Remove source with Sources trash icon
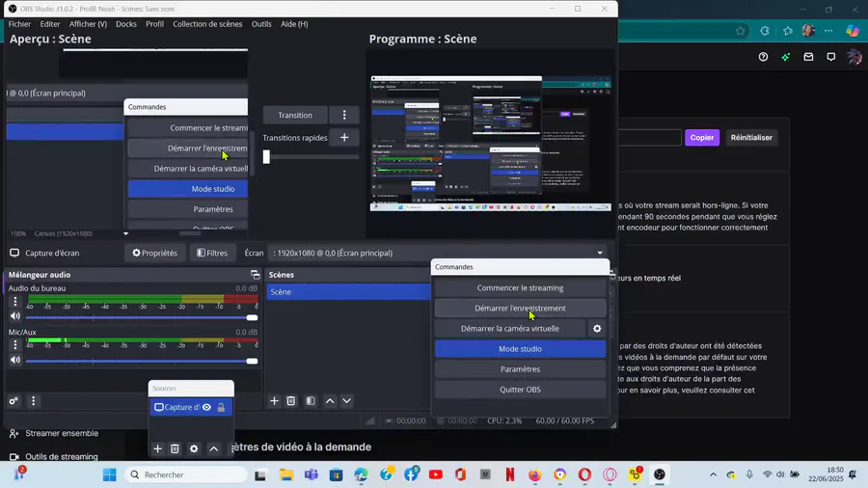The image size is (868, 488). tap(175, 448)
